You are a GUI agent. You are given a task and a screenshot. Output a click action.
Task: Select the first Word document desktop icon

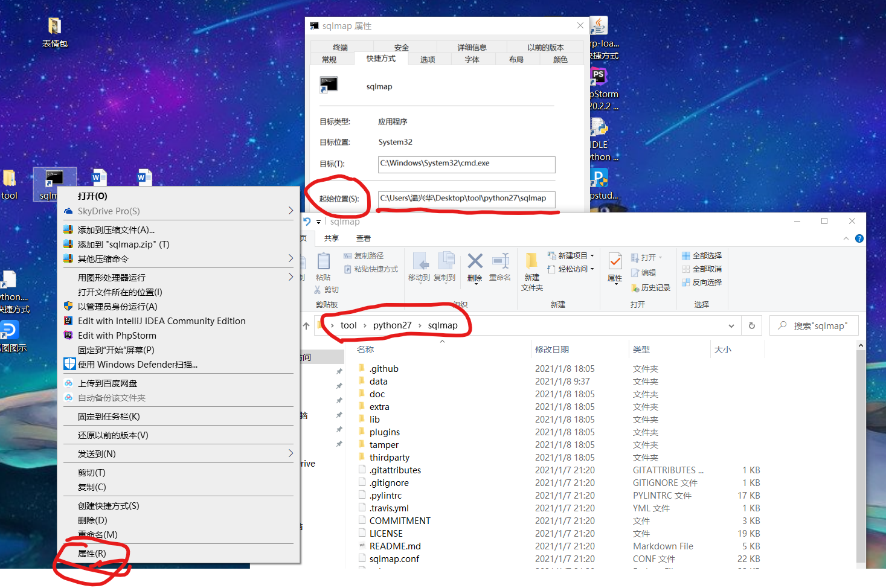99,177
